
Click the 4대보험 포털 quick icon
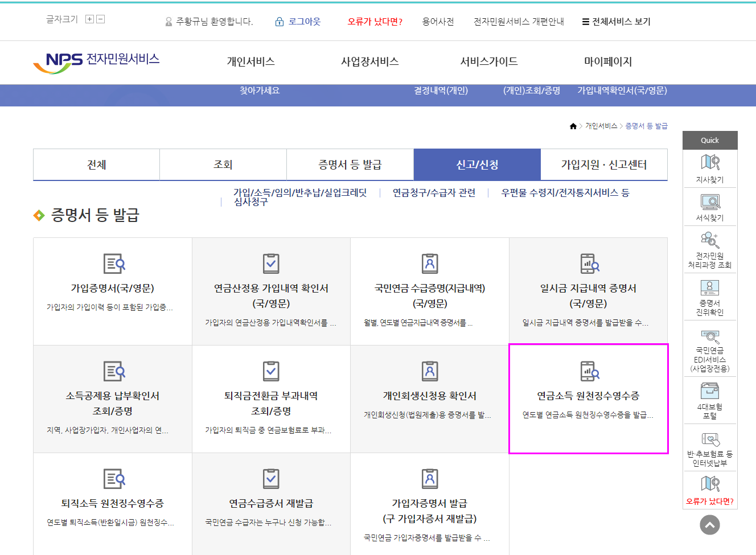(x=710, y=392)
